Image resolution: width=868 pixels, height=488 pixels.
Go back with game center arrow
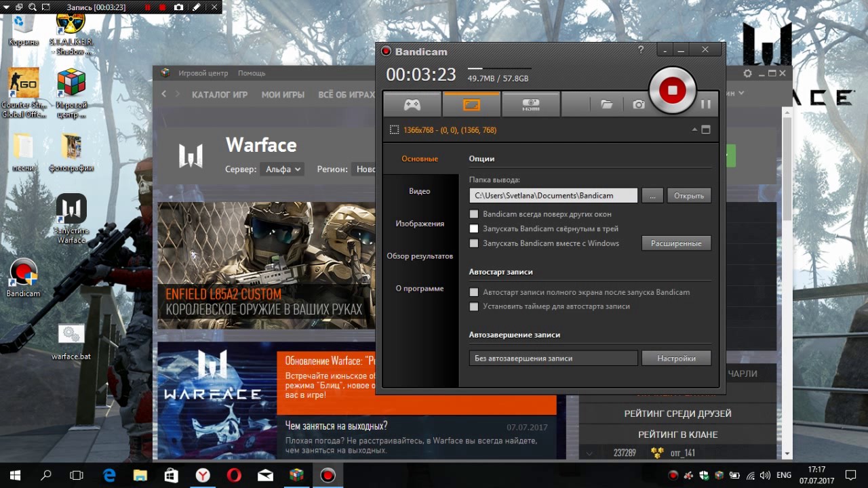[164, 94]
